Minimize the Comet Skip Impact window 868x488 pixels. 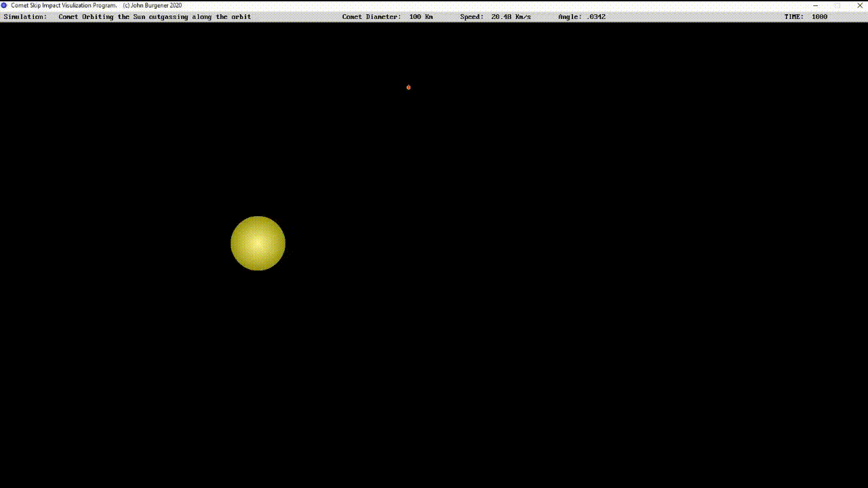pyautogui.click(x=815, y=5)
